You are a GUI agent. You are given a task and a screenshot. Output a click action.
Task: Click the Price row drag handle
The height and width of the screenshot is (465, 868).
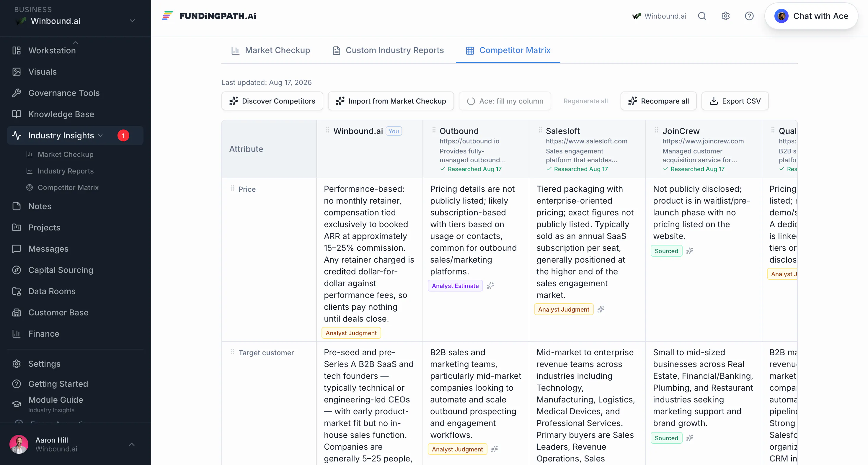click(233, 188)
